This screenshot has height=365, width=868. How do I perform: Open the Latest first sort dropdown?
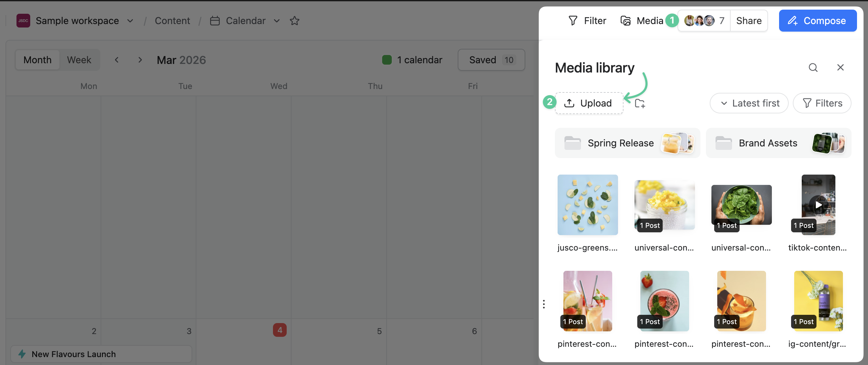coord(749,103)
